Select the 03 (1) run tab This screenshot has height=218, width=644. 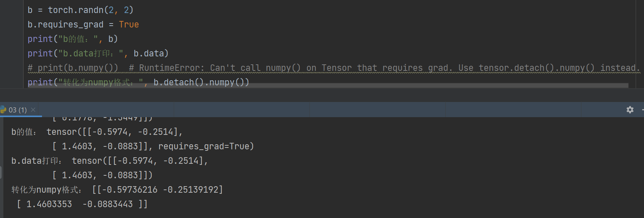point(17,110)
